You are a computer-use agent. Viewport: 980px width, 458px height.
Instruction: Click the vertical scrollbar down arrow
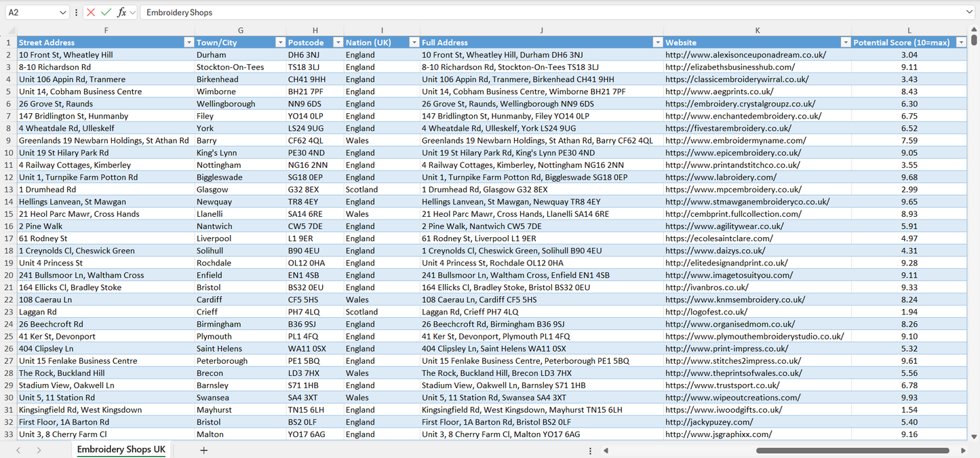tap(974, 437)
